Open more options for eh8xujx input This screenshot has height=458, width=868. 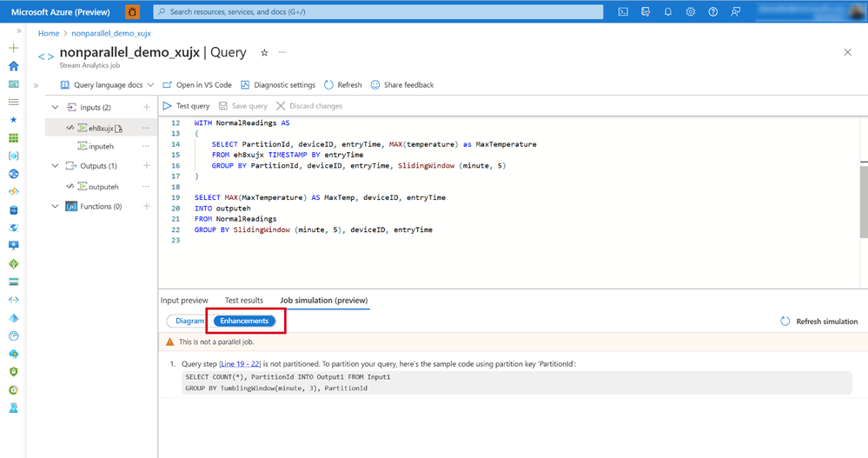(x=146, y=128)
